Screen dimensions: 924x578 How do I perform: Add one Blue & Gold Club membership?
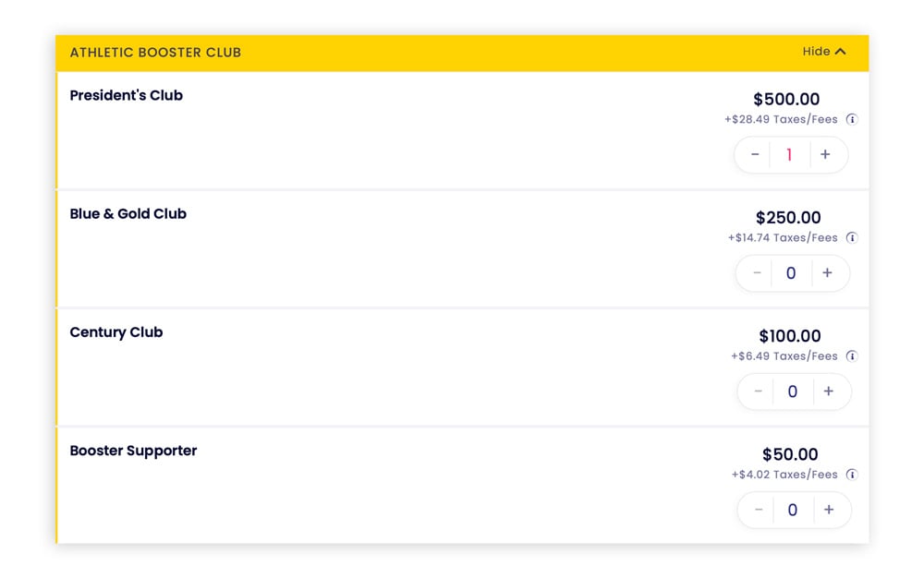(x=827, y=272)
